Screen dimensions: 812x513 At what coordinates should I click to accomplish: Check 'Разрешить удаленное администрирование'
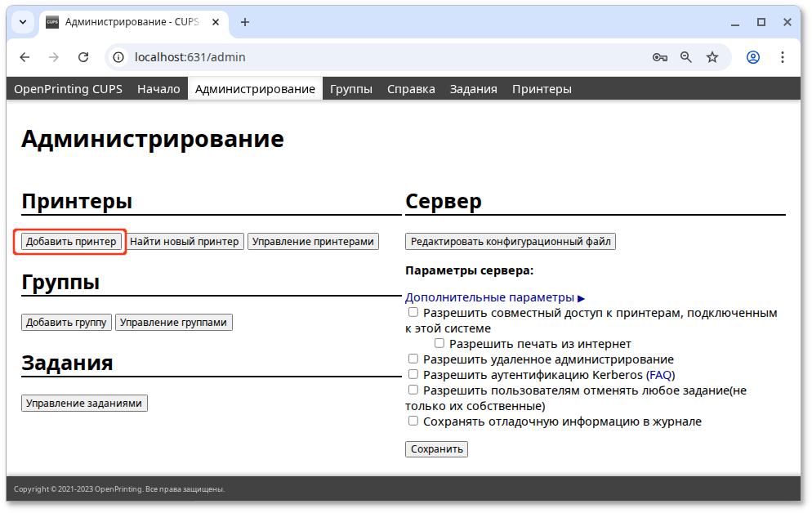[x=413, y=358]
